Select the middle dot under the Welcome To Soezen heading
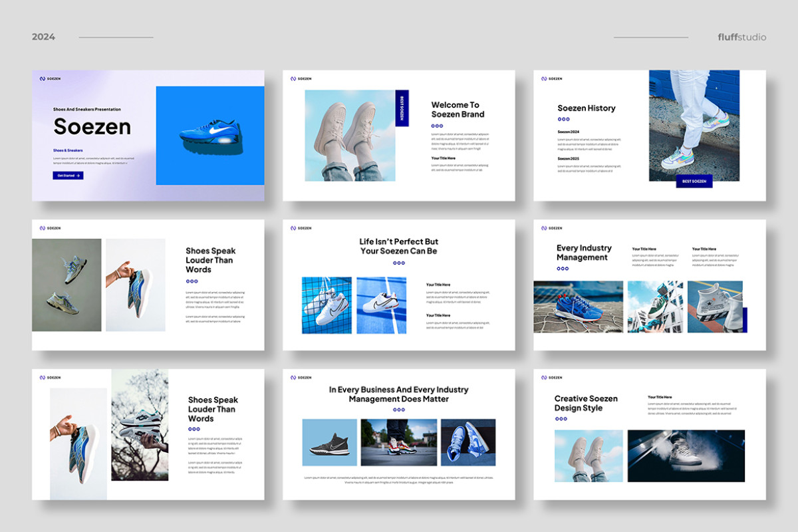Image resolution: width=798 pixels, height=532 pixels. tap(438, 126)
